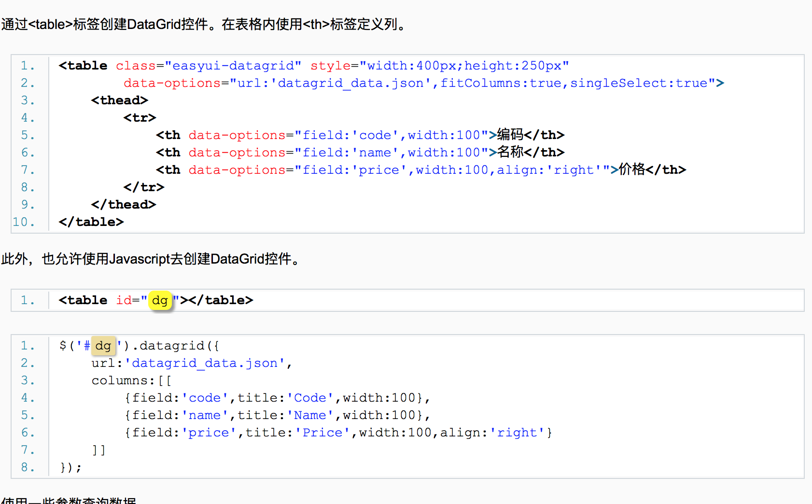Click the column definition with title 'Code'

click(x=277, y=398)
